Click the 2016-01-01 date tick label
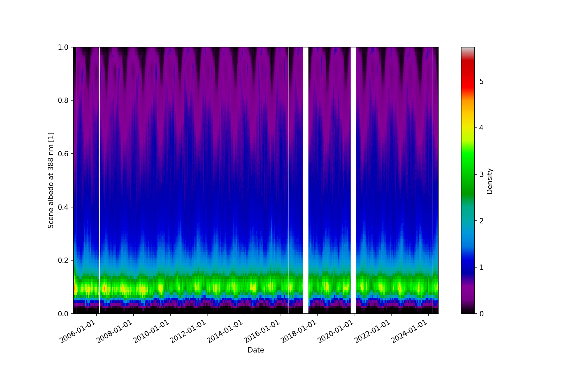 (x=262, y=332)
